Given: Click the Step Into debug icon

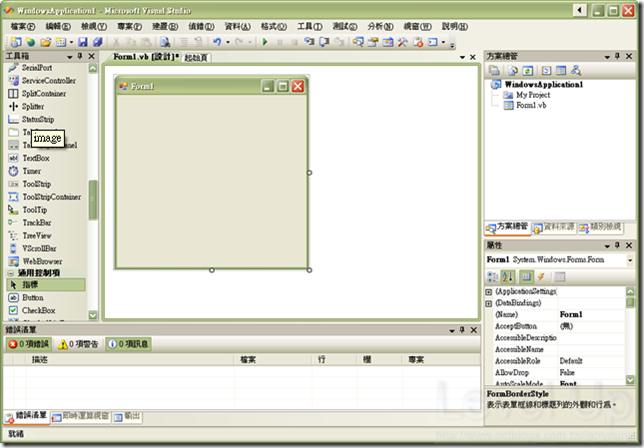Looking at the screenshot, I should (x=309, y=42).
